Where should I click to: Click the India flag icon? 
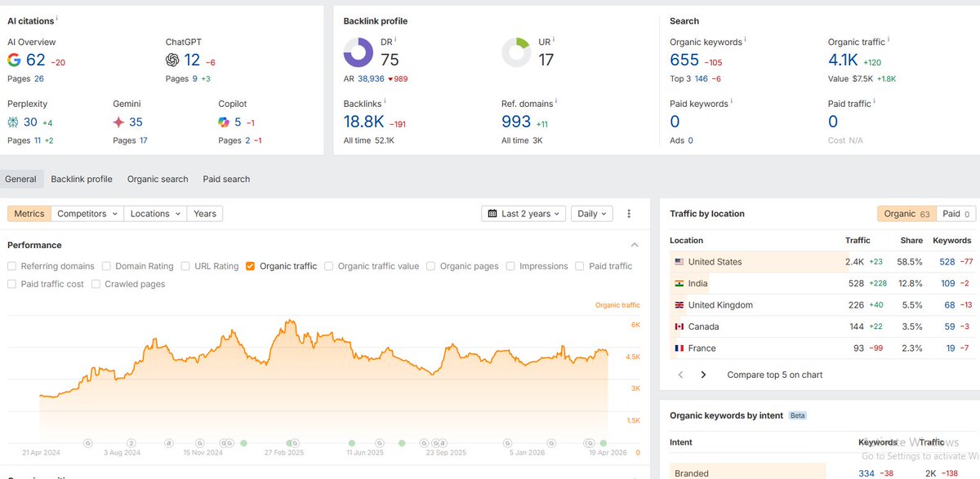679,283
